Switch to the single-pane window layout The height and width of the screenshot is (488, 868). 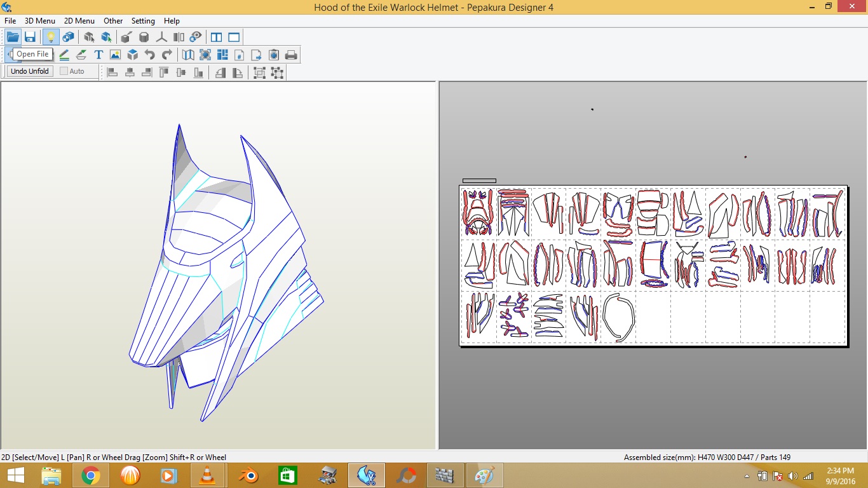(234, 37)
